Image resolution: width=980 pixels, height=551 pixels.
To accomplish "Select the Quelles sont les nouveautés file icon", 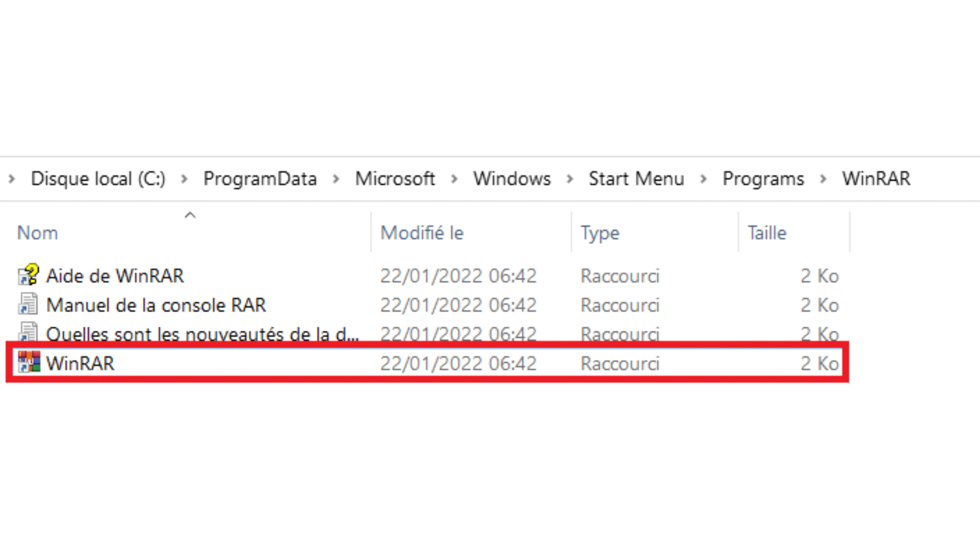I will coord(29,332).
